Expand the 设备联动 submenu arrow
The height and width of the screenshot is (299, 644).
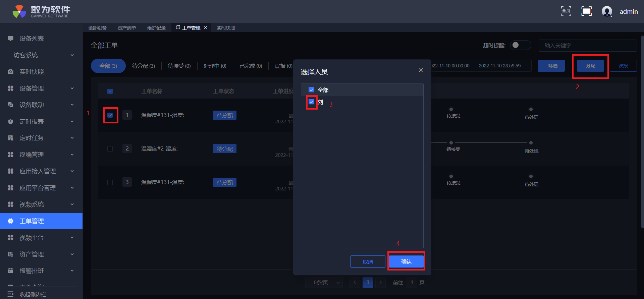(72, 105)
